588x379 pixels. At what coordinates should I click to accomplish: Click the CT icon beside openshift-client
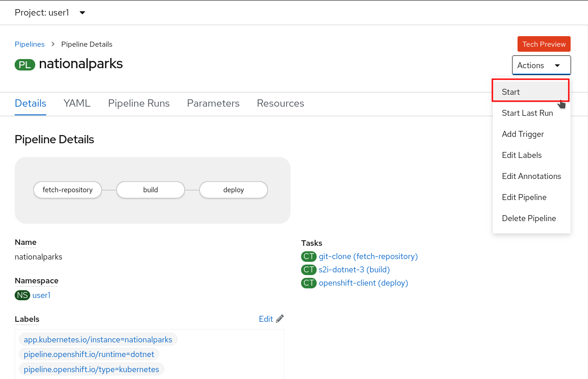coord(309,283)
